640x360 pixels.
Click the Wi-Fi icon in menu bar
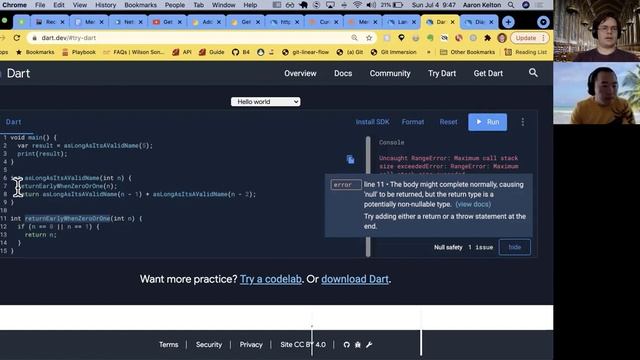coord(357,5)
